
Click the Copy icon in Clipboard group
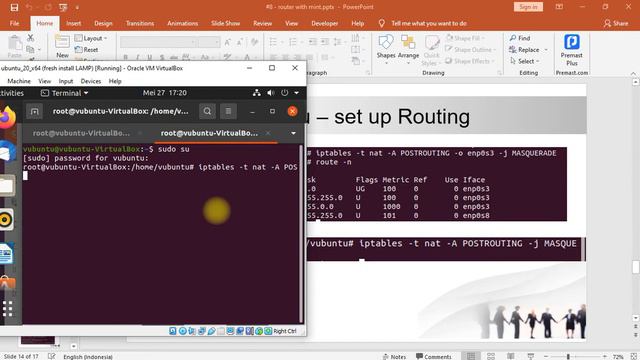pos(31,49)
